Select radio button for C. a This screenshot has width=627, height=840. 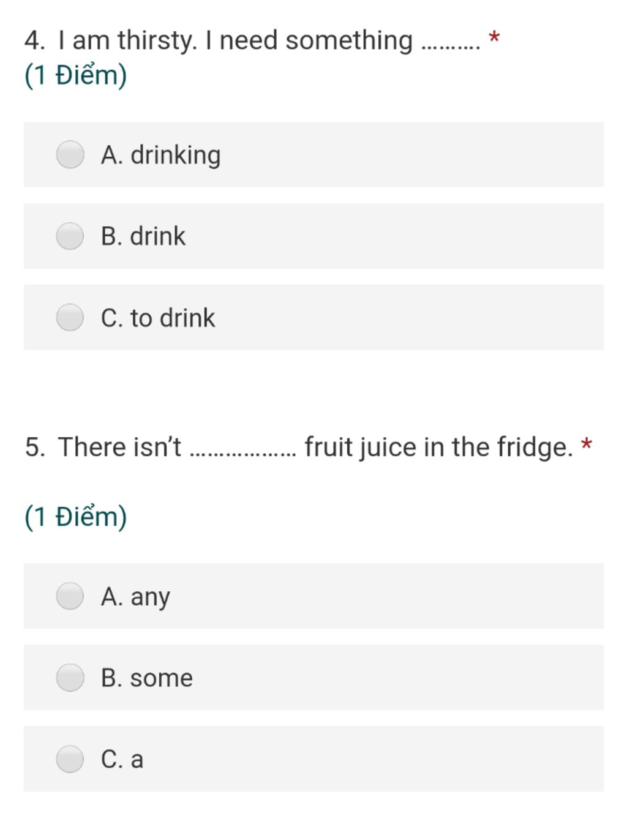[70, 759]
